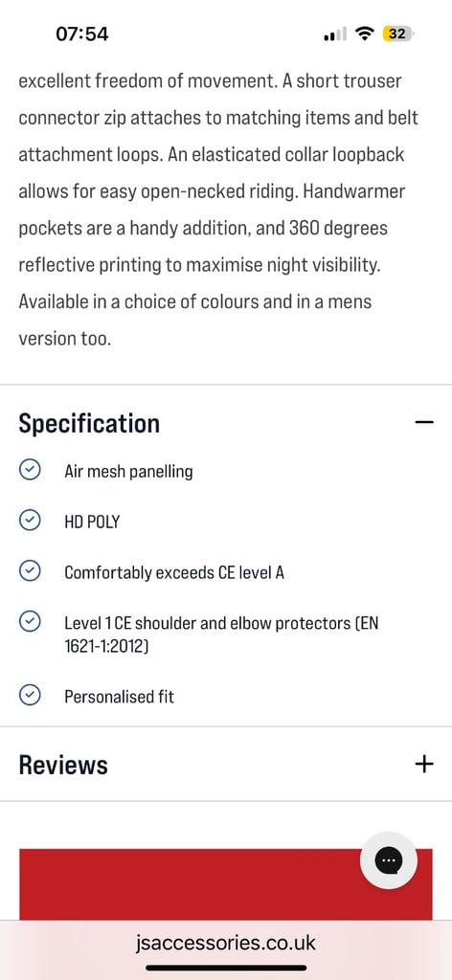Tap the Specification heading
Screen dimensions: 452x980
click(89, 423)
